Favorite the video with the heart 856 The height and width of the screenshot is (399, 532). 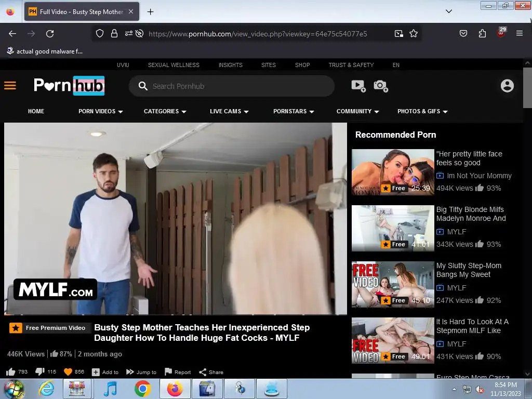click(x=74, y=372)
